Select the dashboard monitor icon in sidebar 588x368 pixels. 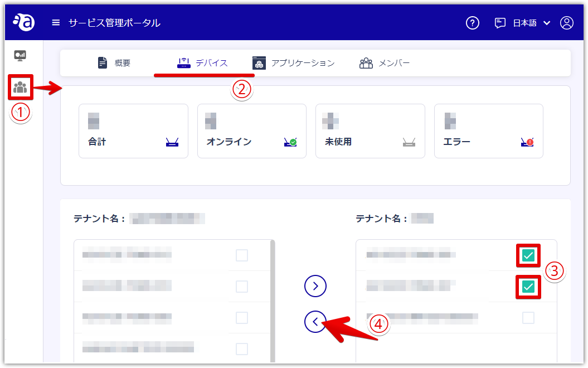point(20,56)
